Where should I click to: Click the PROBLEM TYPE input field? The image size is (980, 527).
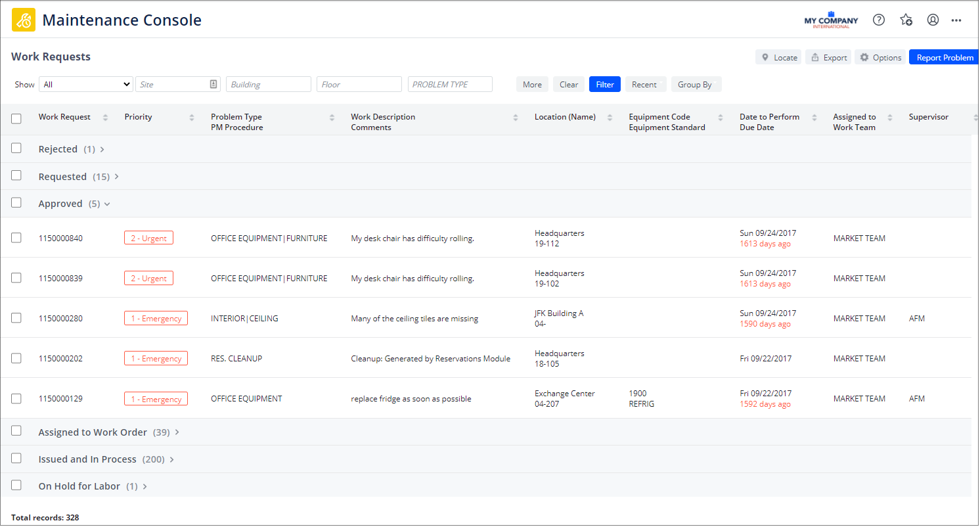pyautogui.click(x=450, y=84)
